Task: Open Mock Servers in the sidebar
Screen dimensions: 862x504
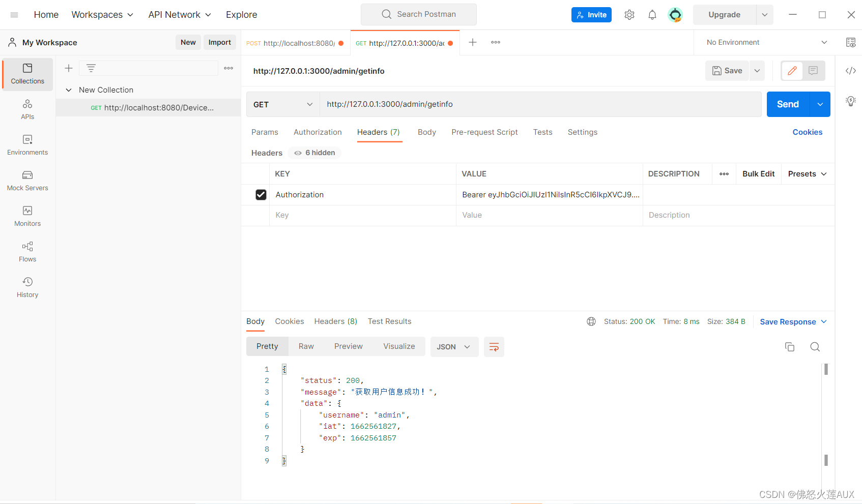Action: (27, 181)
